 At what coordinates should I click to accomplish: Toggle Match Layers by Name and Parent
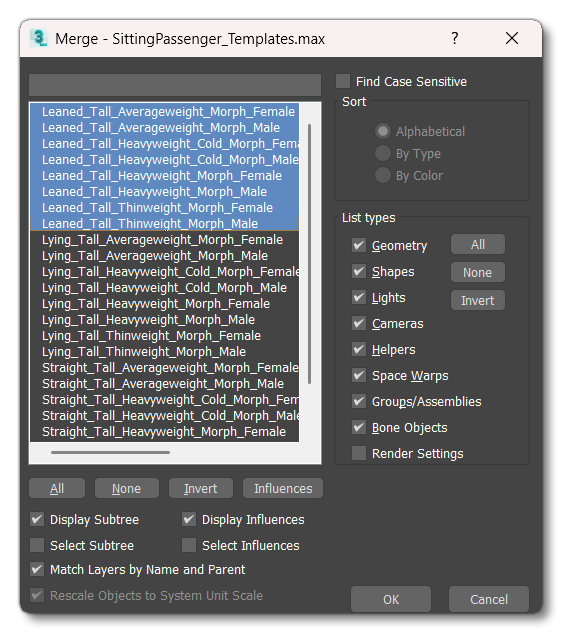(37, 569)
